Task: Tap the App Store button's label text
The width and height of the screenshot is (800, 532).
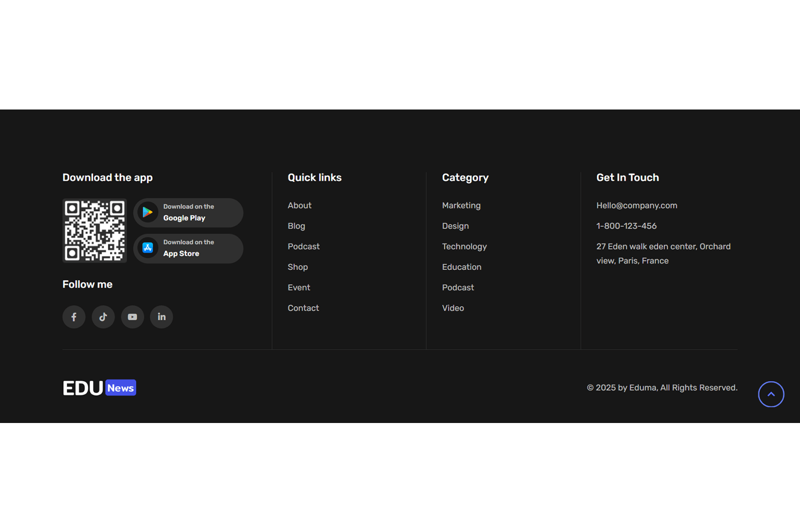Action: (188, 248)
